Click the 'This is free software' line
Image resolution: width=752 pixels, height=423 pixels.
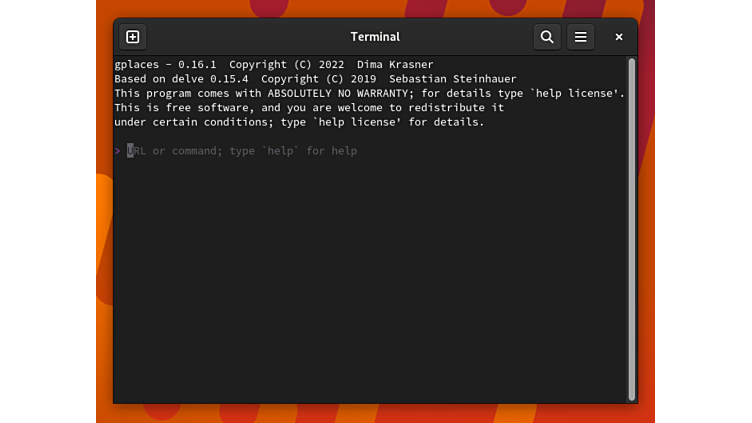click(309, 107)
